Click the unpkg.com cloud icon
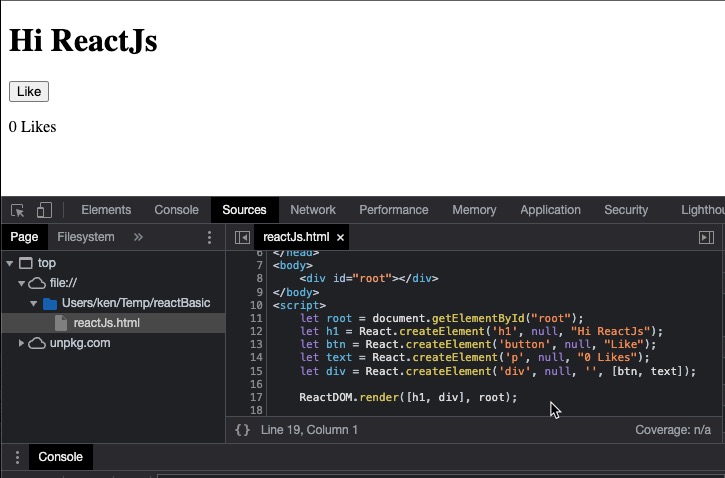725x478 pixels. point(37,343)
